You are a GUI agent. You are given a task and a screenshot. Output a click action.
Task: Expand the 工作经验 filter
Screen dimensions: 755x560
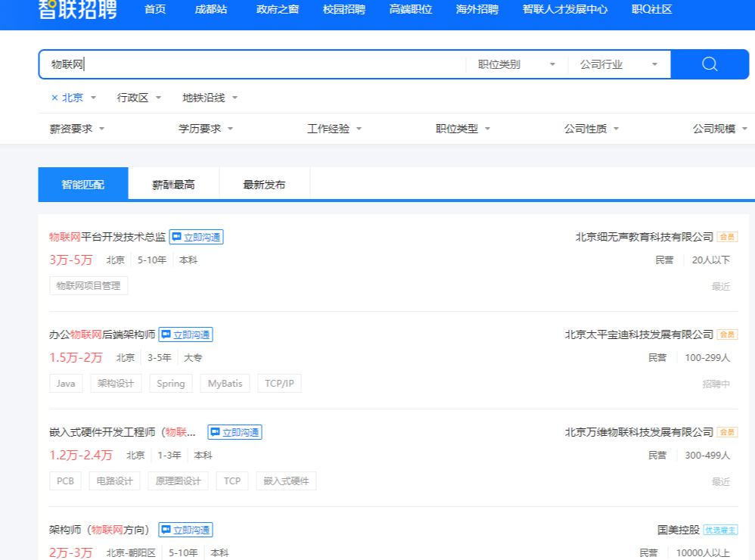click(x=334, y=129)
